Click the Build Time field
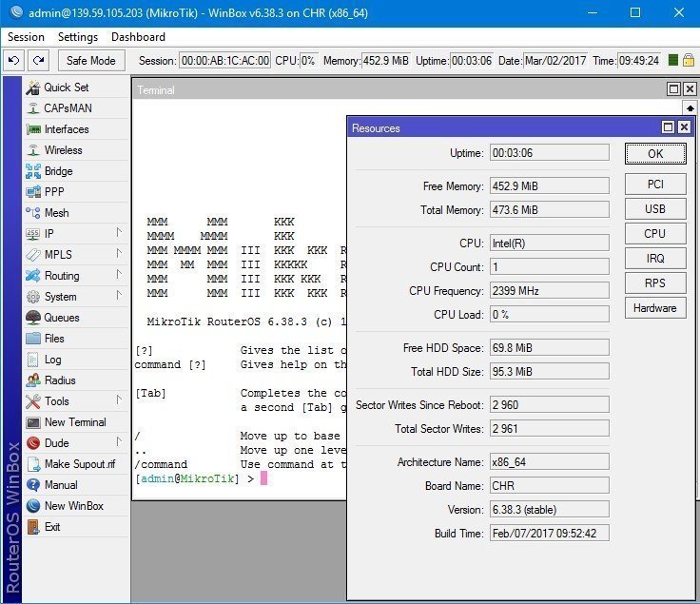Viewport: 700px width, 604px height. coord(550,534)
